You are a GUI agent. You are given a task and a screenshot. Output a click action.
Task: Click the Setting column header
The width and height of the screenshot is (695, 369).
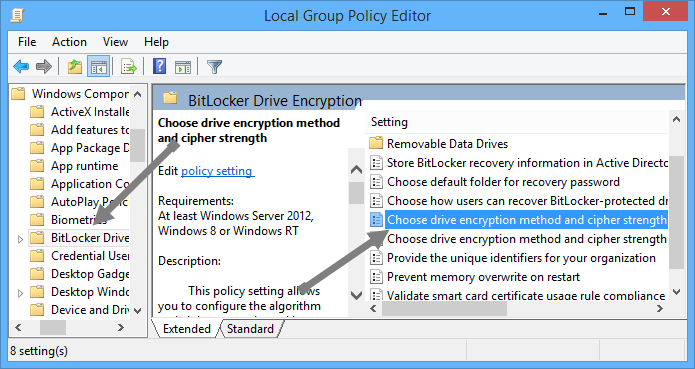pyautogui.click(x=516, y=122)
